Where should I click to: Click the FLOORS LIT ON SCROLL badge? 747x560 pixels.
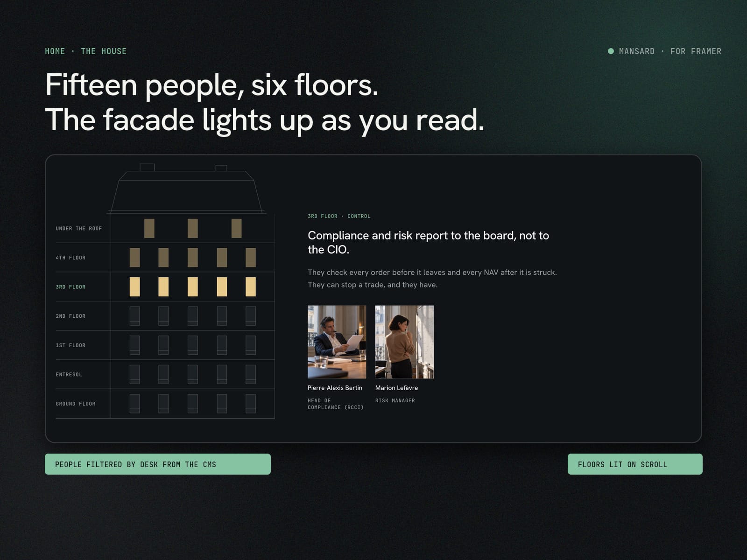click(635, 464)
